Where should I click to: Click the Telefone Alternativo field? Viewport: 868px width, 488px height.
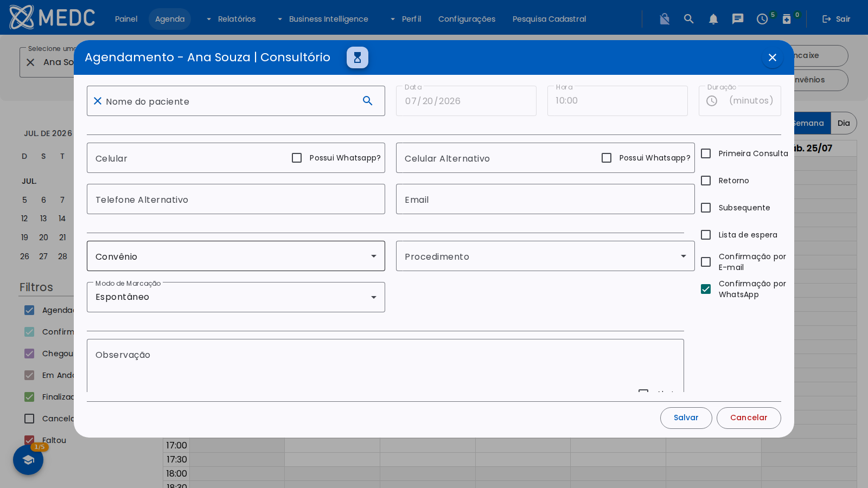236,199
